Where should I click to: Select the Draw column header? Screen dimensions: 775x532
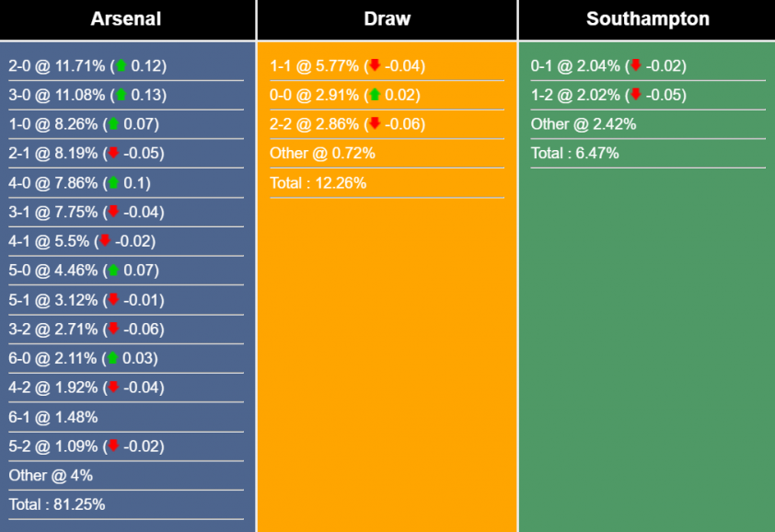click(x=387, y=19)
